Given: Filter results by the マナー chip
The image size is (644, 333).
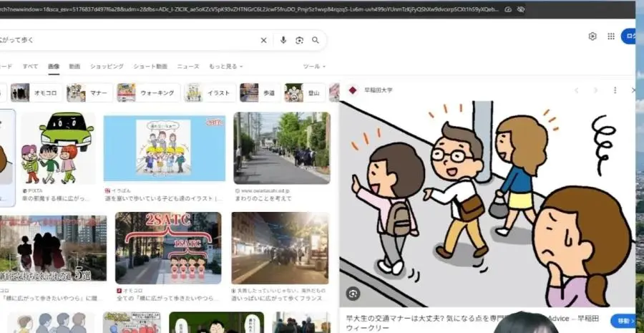Looking at the screenshot, I should [x=87, y=92].
